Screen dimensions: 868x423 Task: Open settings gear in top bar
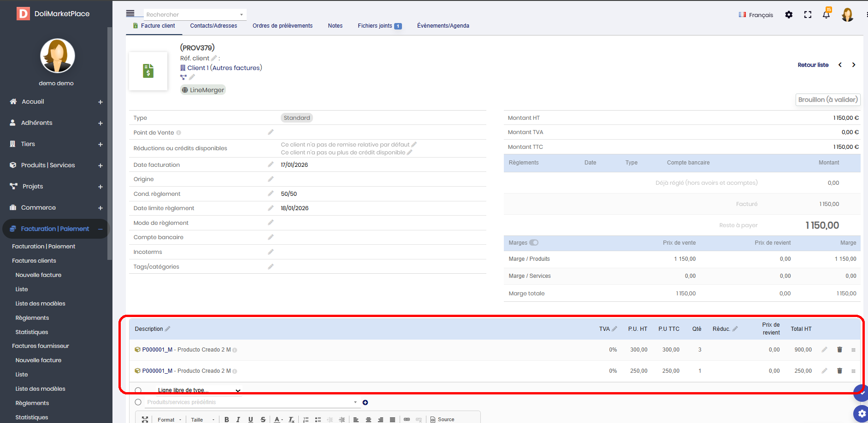[789, 15]
